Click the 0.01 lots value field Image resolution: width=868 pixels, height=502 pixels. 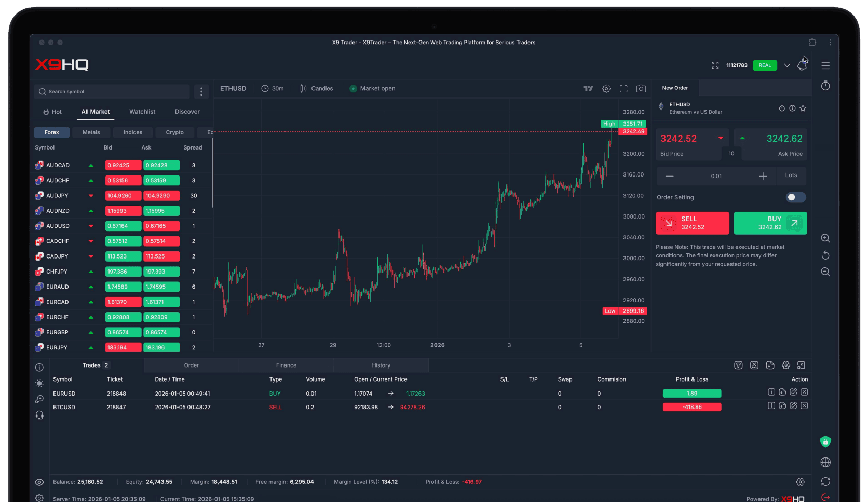(716, 176)
